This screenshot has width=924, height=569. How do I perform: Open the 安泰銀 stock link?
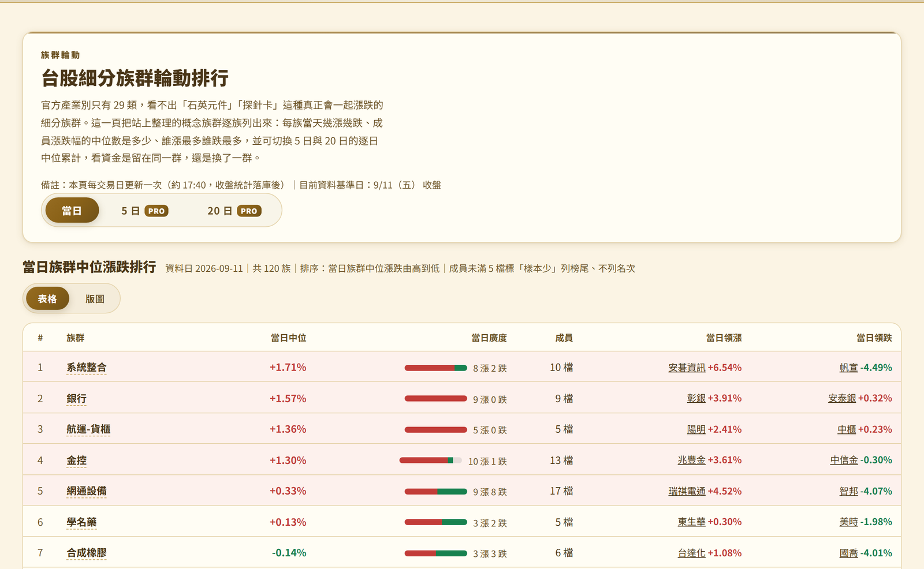point(842,398)
